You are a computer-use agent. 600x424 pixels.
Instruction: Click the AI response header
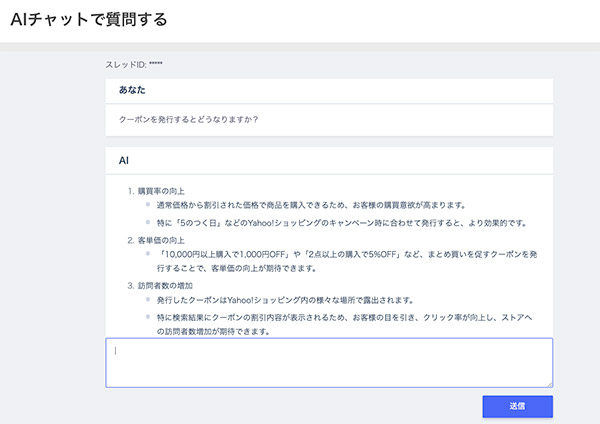[124, 160]
